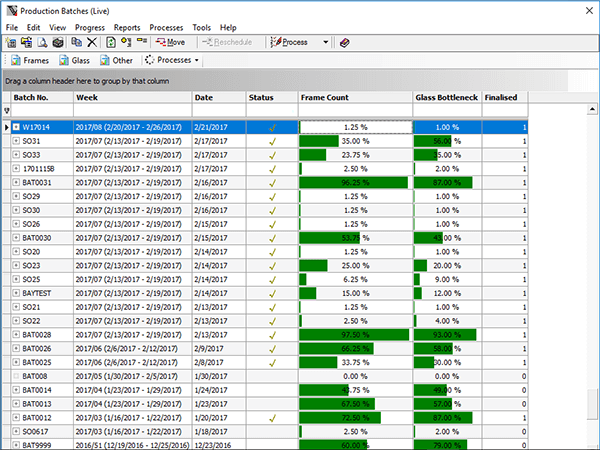Click status checkmark for batch BAT0028
The width and height of the screenshot is (600, 450).
coord(272,335)
